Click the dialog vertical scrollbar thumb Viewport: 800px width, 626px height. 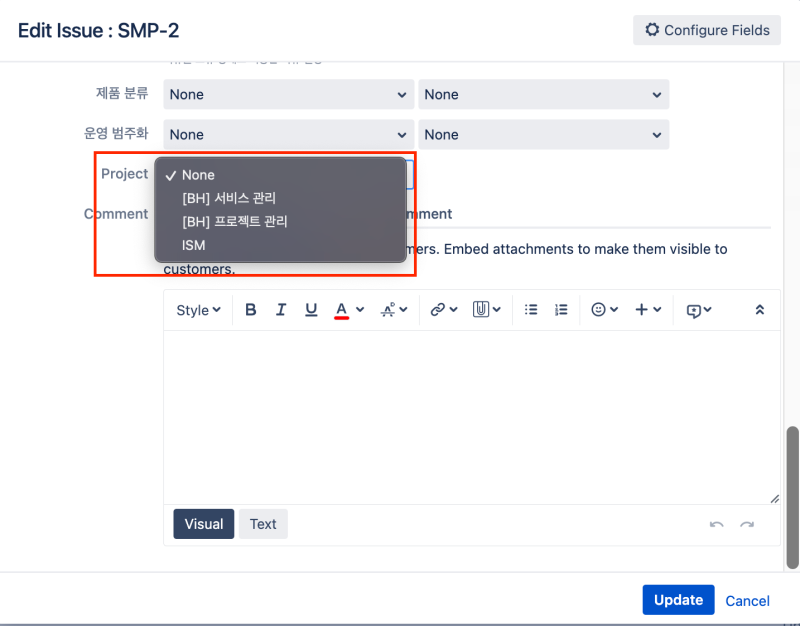(792, 497)
